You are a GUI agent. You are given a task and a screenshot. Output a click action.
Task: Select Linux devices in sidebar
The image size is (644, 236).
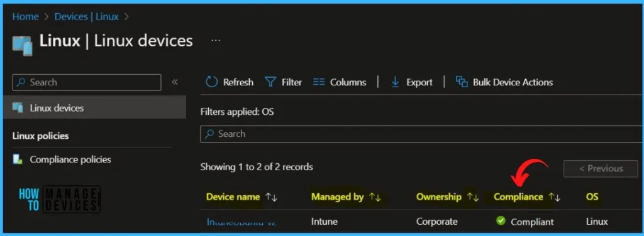point(95,108)
